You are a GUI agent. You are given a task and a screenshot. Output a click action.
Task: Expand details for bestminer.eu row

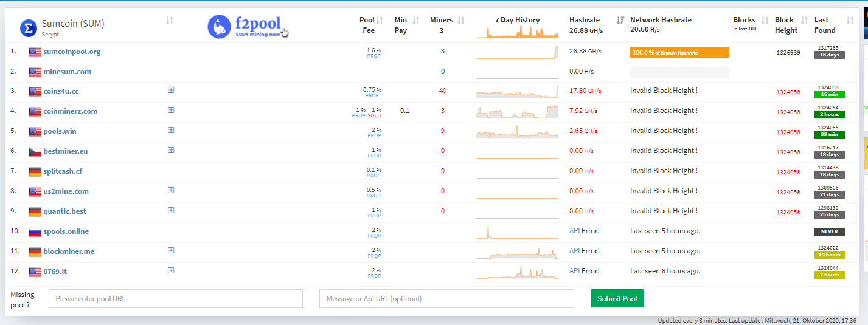(x=171, y=150)
